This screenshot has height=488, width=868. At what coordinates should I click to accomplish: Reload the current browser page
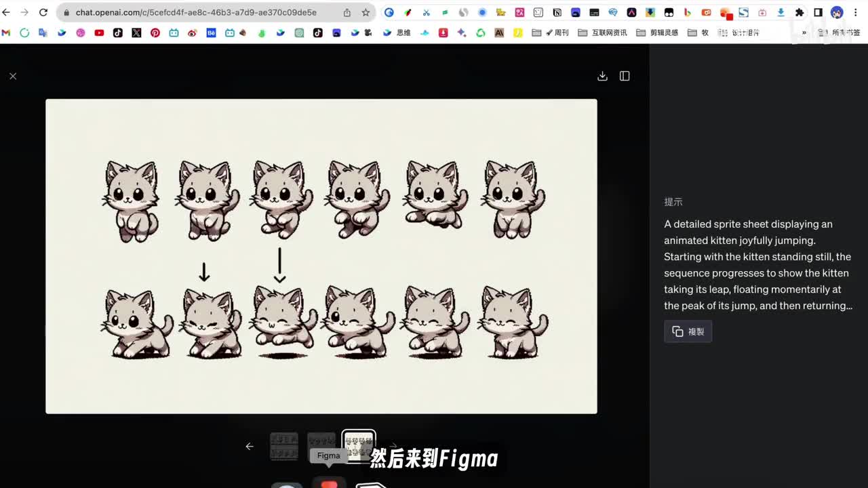coord(43,12)
